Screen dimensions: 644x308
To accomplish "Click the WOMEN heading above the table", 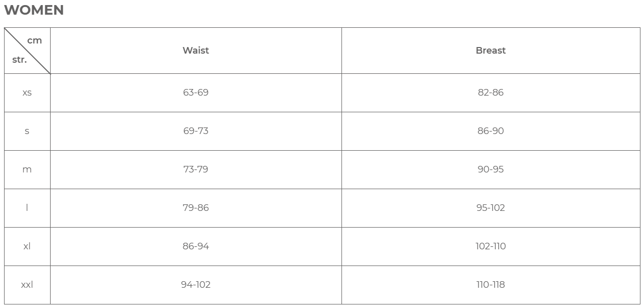I will [x=34, y=10].
